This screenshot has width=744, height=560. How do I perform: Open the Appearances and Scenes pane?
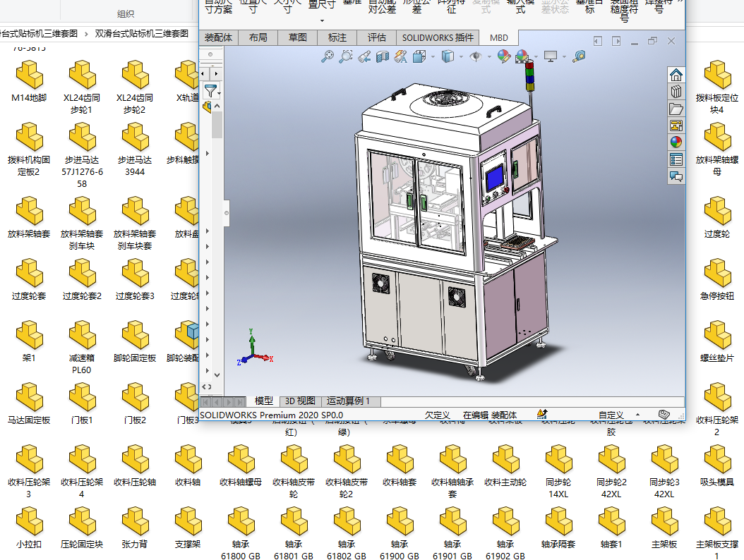676,142
